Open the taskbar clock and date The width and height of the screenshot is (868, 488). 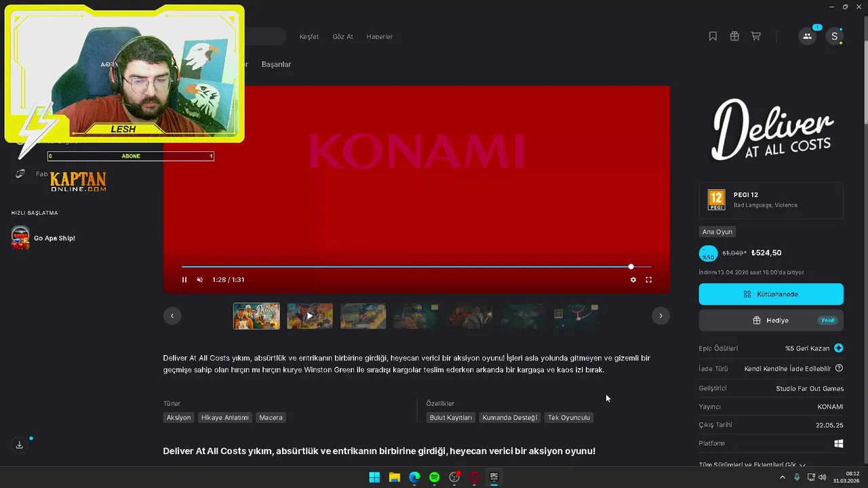pyautogui.click(x=848, y=477)
